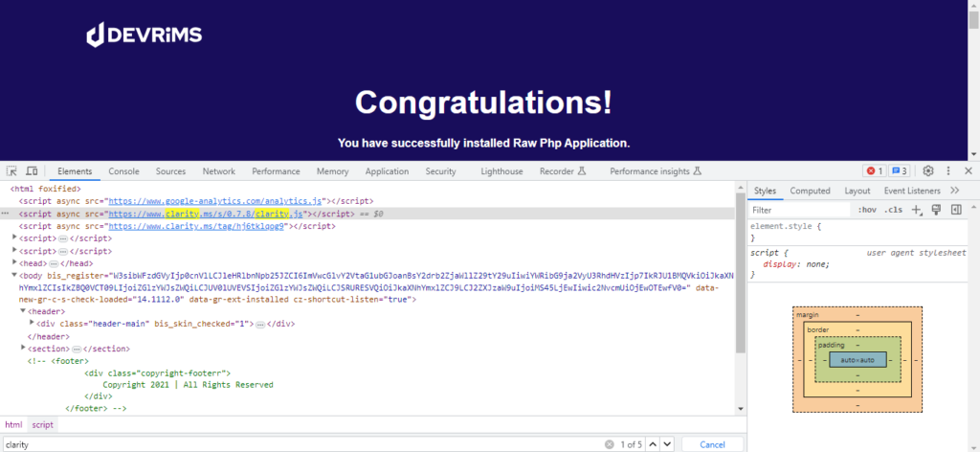
Task: Toggle the device toolbar icon
Action: pos(32,171)
